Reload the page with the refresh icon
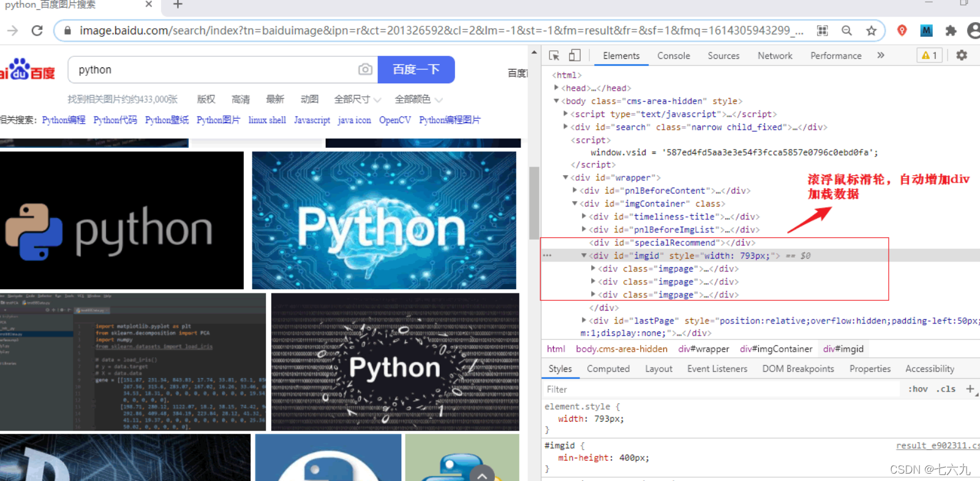 point(37,31)
